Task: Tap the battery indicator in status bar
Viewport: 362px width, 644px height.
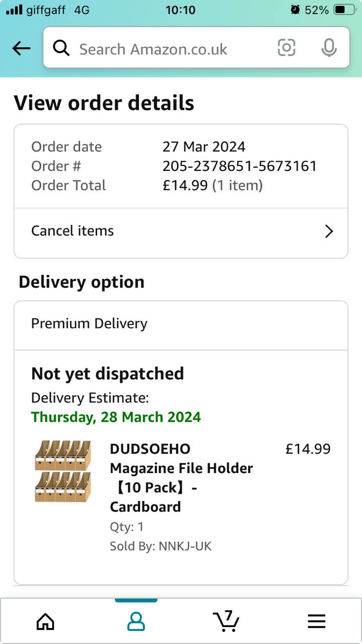Action: click(344, 10)
